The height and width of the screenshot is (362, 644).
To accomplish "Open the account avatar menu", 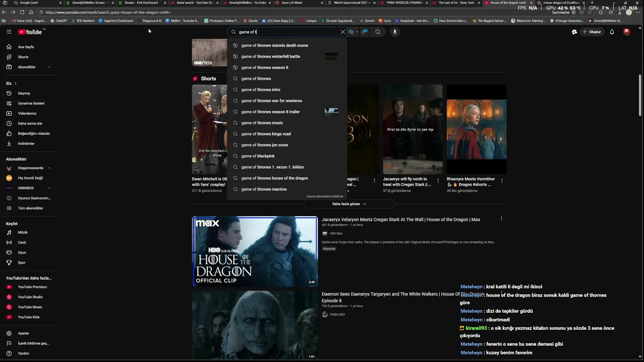I will 626,32.
